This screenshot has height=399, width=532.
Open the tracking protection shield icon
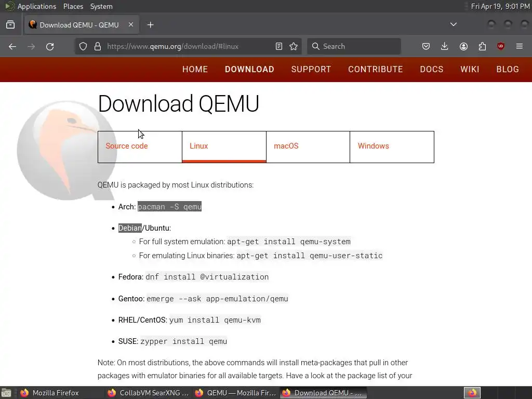click(83, 46)
